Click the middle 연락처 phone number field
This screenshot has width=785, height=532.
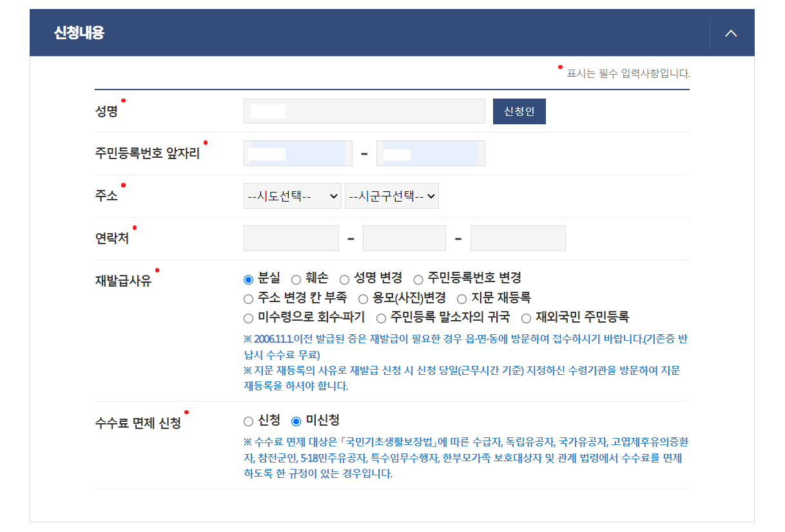pos(404,238)
